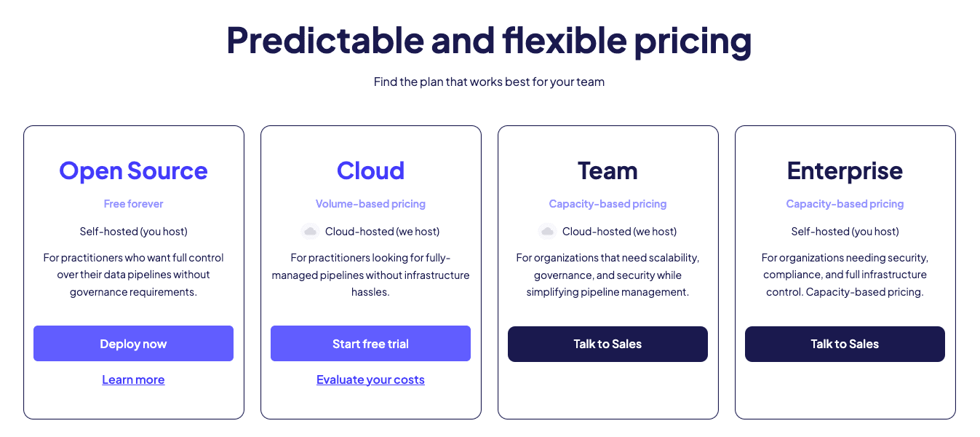Click the Volume-based pricing label
980x437 pixels.
[370, 204]
